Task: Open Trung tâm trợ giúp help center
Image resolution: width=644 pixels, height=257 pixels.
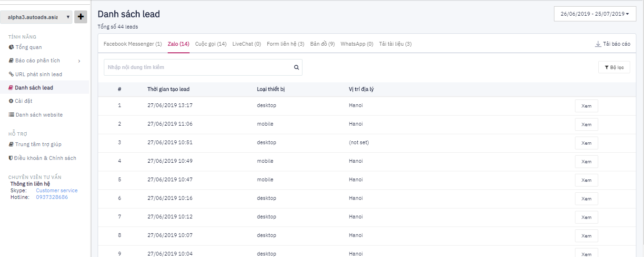Action: (38, 144)
